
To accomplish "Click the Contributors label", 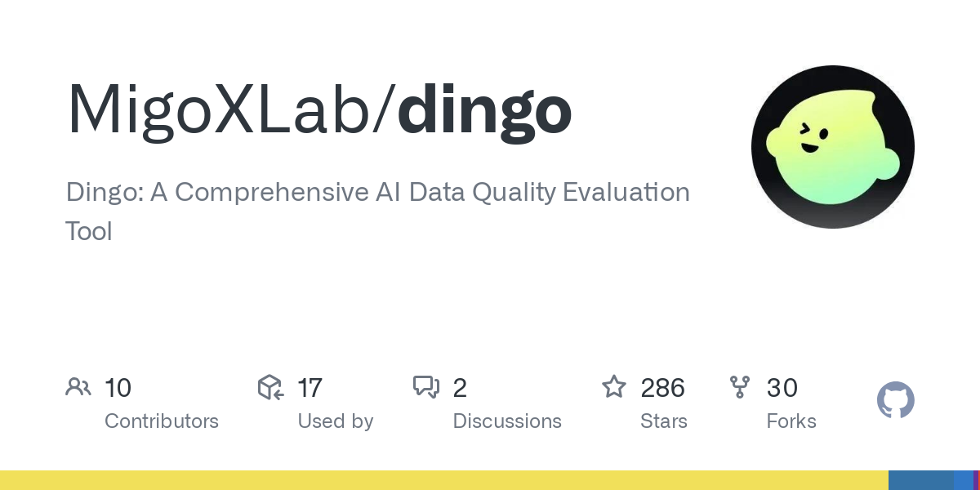I will (x=162, y=421).
